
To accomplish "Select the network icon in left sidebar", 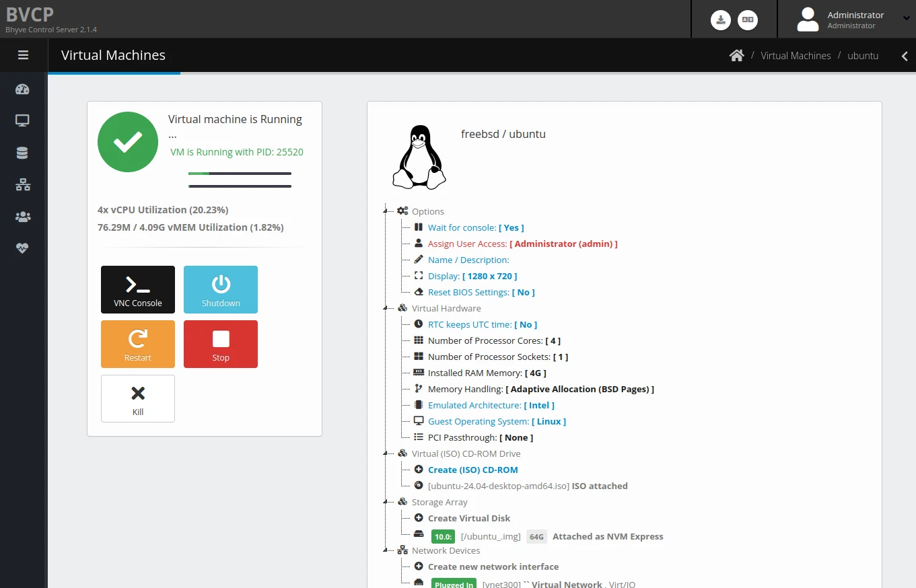I will [22, 185].
